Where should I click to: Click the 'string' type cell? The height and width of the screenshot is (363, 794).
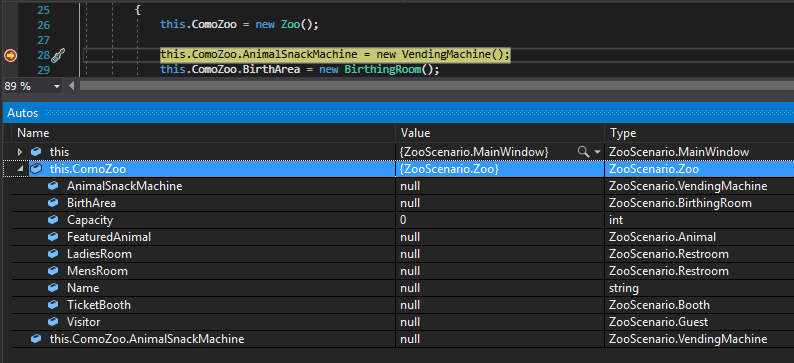(x=699, y=288)
